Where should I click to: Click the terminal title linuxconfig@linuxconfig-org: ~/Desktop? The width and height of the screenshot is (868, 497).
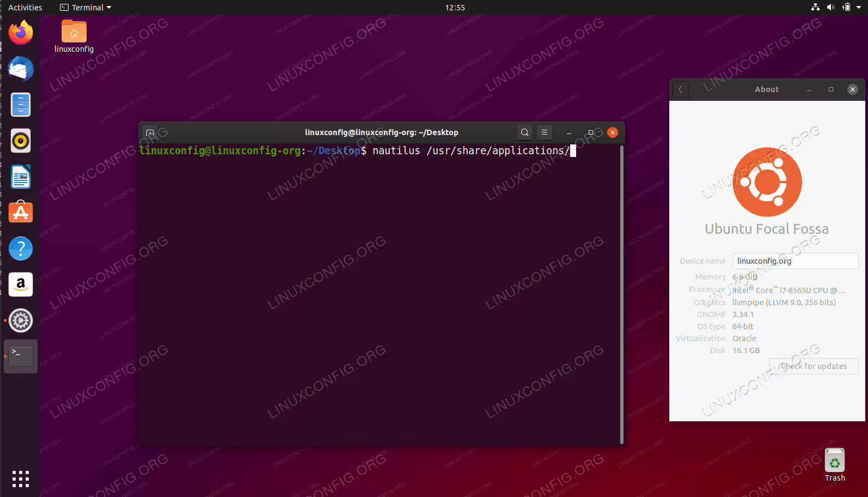pyautogui.click(x=381, y=132)
